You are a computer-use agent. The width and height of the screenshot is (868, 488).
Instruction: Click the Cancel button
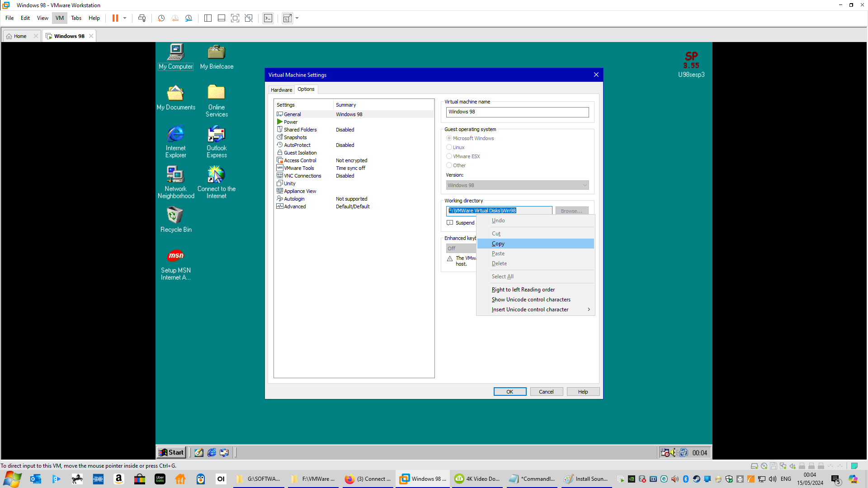pos(546,392)
